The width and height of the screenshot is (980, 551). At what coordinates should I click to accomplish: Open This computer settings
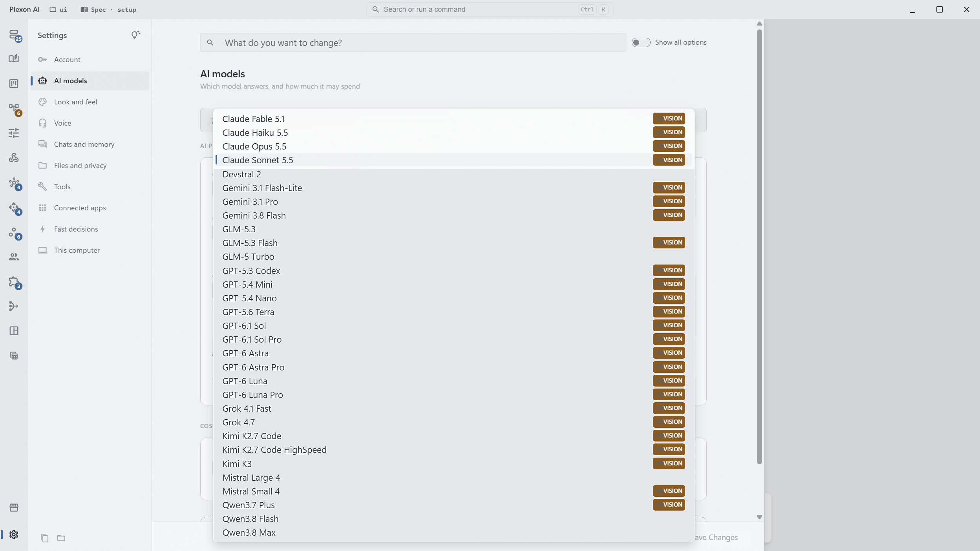pyautogui.click(x=90, y=250)
